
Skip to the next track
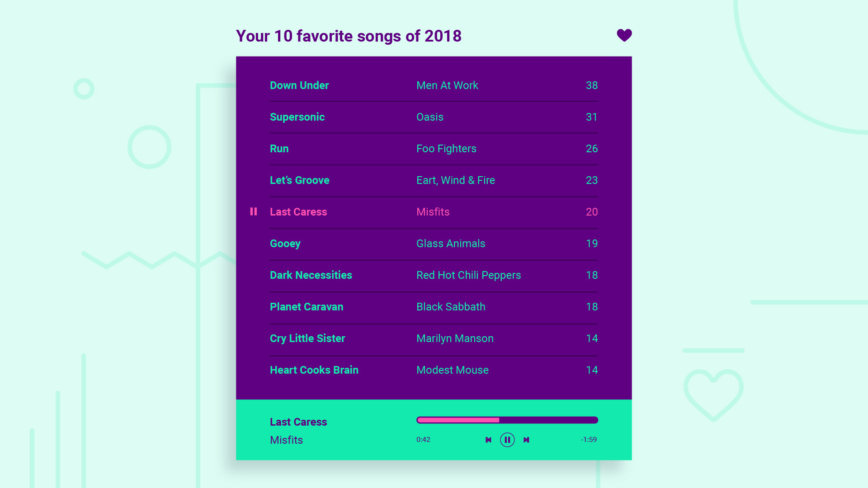[526, 440]
